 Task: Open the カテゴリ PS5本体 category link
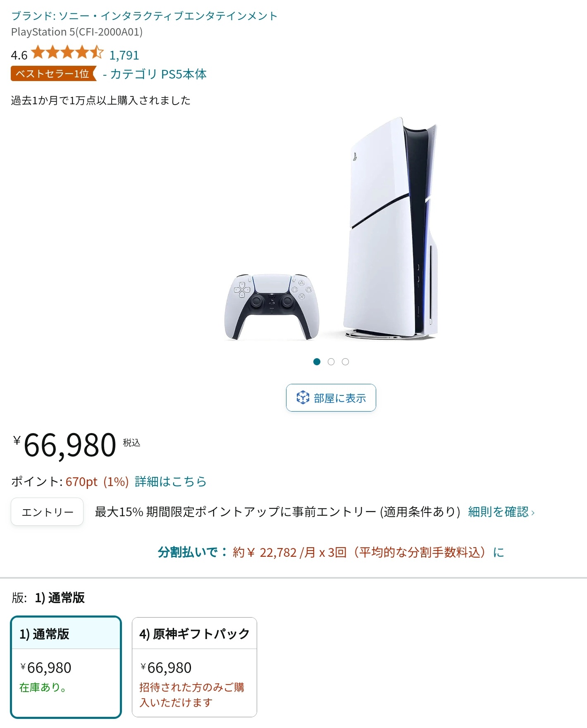[x=155, y=74]
